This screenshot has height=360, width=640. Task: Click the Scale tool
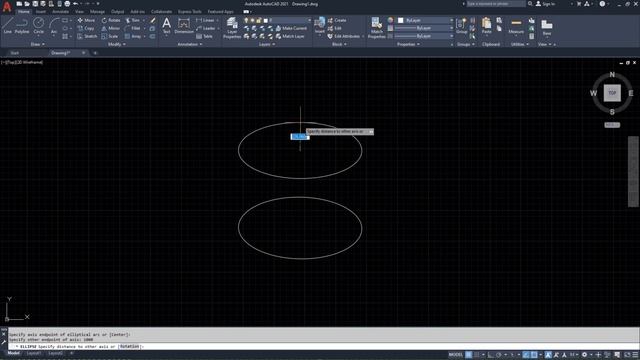tap(110, 36)
